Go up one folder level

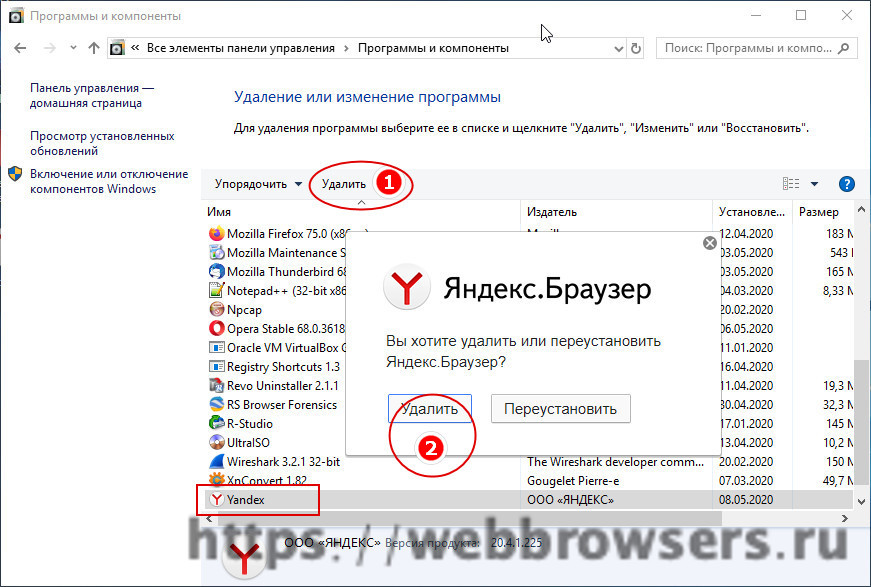pos(93,48)
